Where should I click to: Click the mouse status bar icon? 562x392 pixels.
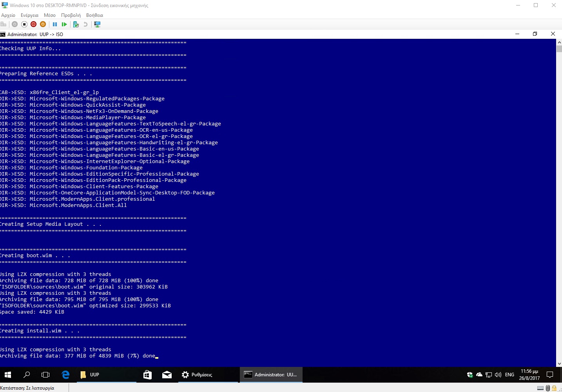(x=548, y=388)
